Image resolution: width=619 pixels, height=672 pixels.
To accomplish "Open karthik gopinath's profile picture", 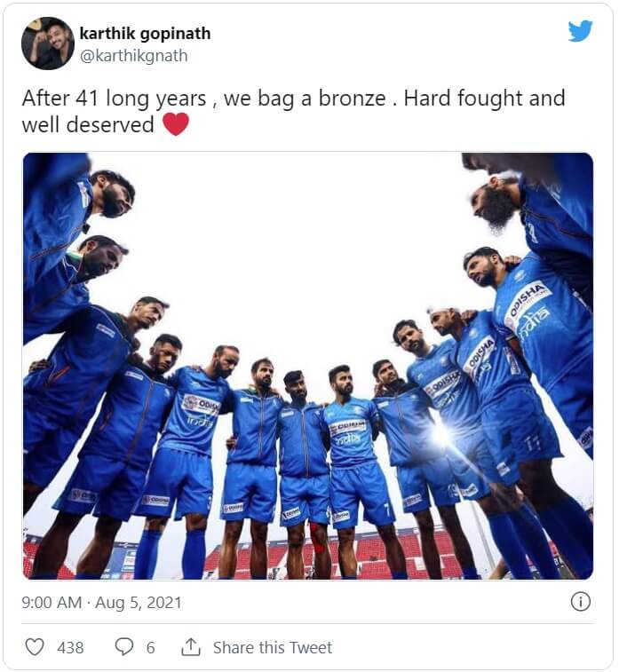I will pos(47,43).
